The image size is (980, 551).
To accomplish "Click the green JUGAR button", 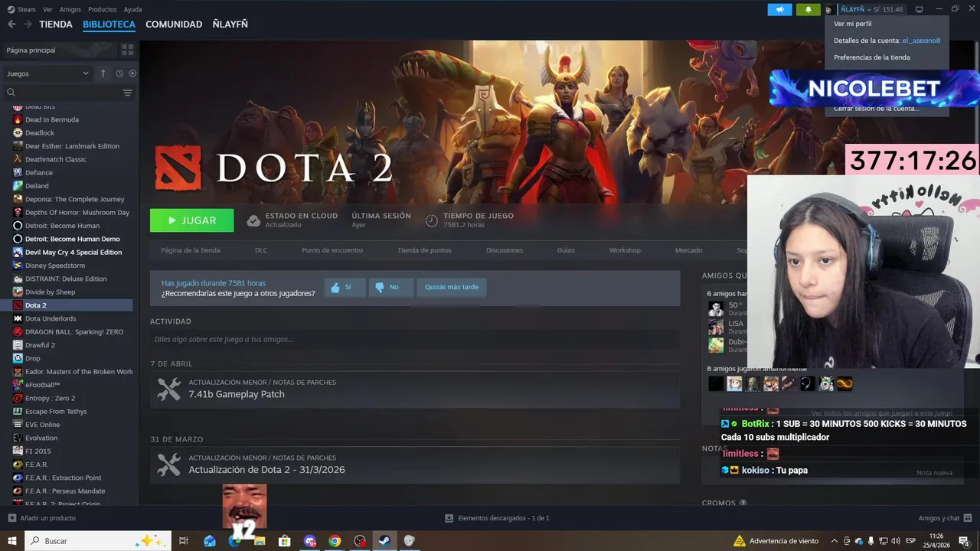I will (191, 220).
